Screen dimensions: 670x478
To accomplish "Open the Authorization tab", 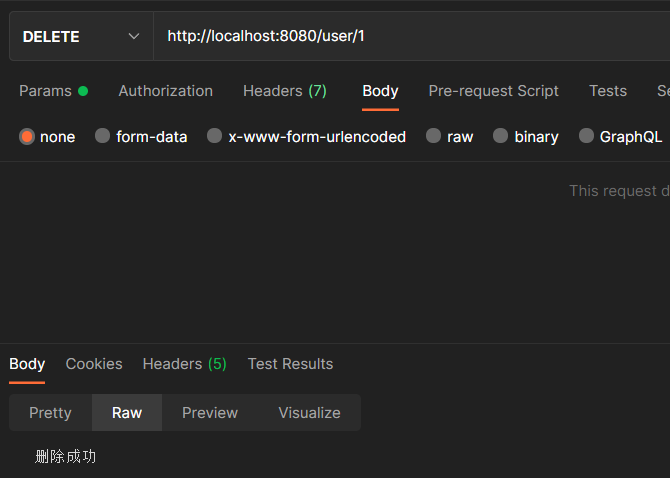I will [165, 91].
